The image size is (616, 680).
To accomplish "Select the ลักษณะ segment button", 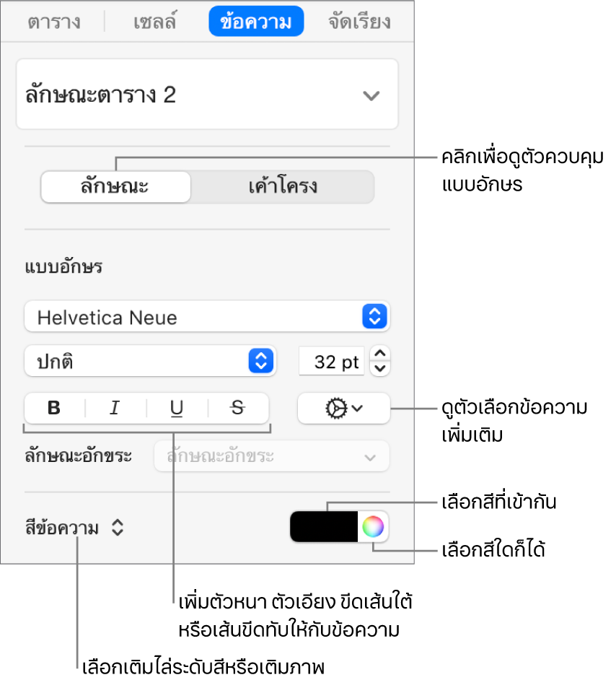I will point(115,186).
